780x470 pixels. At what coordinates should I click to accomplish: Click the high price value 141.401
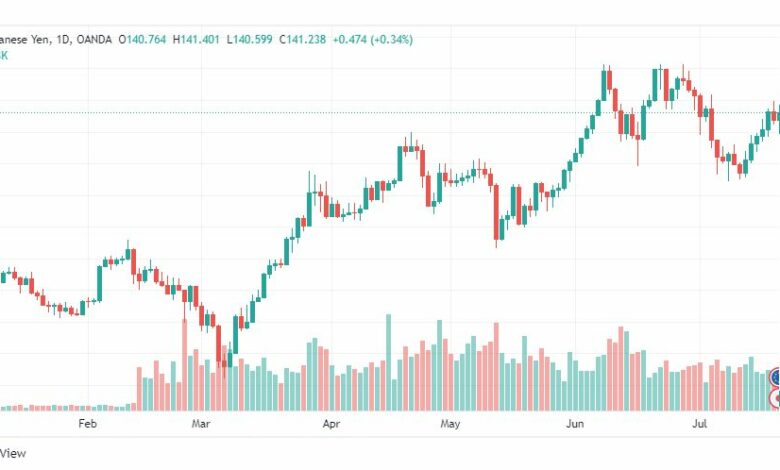tap(199, 39)
